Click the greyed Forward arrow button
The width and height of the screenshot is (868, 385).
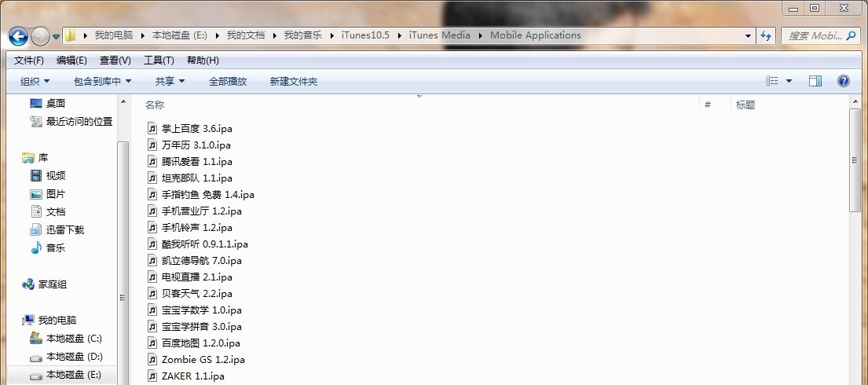tap(40, 37)
